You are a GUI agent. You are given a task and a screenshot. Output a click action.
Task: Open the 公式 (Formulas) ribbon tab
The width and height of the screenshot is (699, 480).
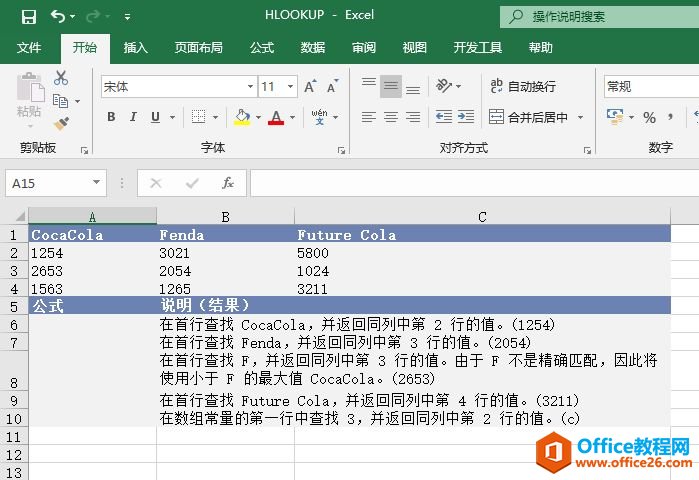(262, 47)
